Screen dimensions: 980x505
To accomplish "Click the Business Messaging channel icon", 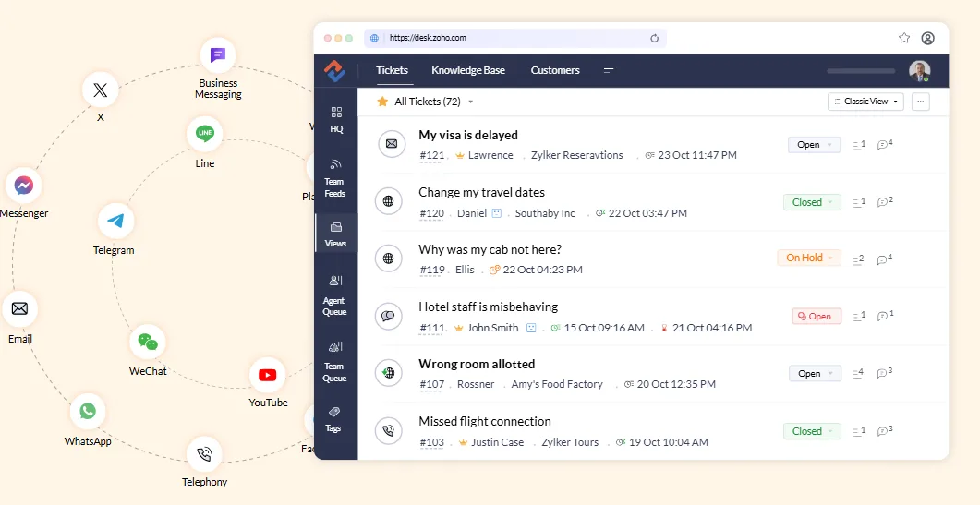I will [218, 55].
